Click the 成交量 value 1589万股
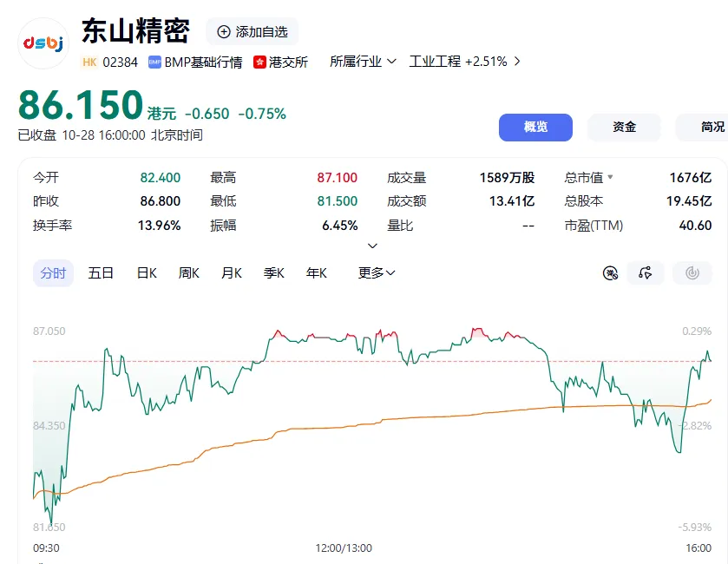The height and width of the screenshot is (564, 728). pyautogui.click(x=507, y=177)
